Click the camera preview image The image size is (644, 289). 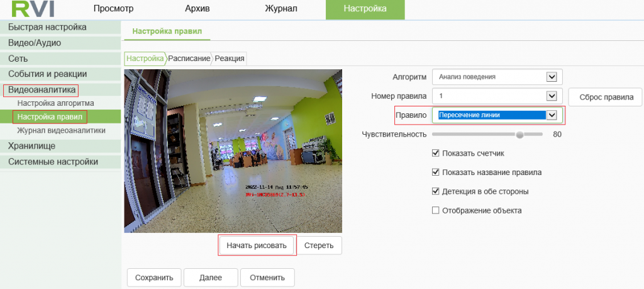click(x=233, y=151)
